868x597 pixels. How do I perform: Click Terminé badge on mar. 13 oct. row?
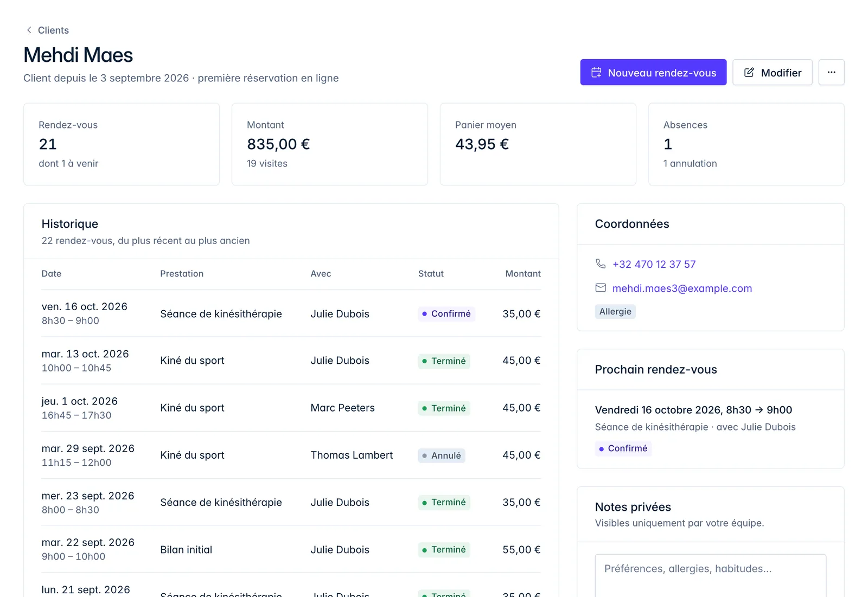point(444,361)
